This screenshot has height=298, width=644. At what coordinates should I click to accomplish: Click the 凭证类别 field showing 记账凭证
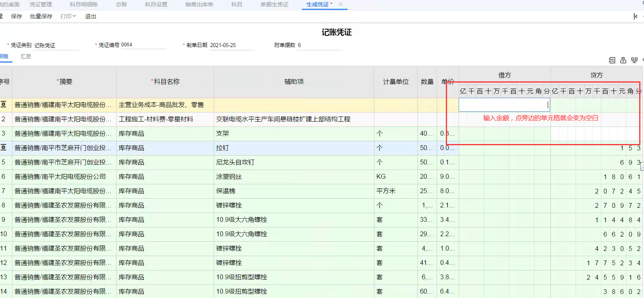(56, 45)
